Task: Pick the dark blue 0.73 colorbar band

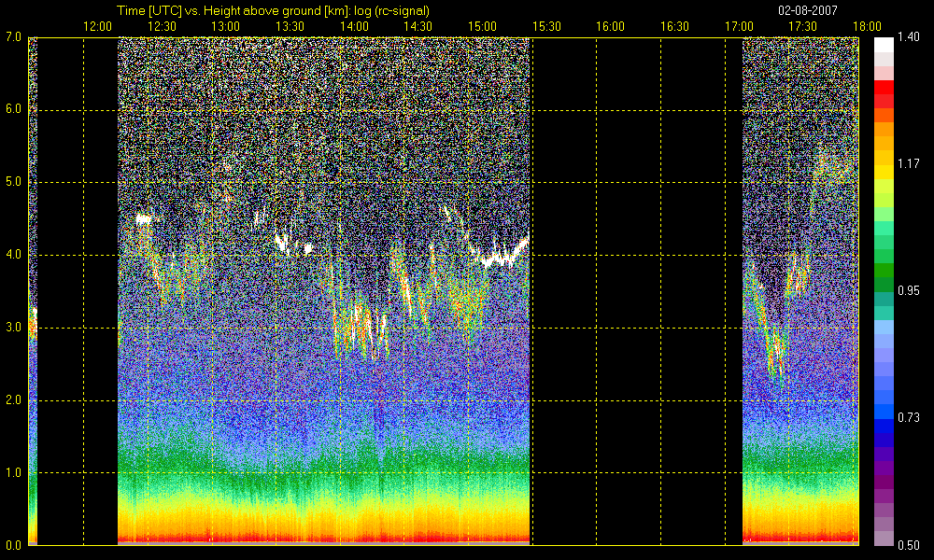Action: pyautogui.click(x=884, y=426)
